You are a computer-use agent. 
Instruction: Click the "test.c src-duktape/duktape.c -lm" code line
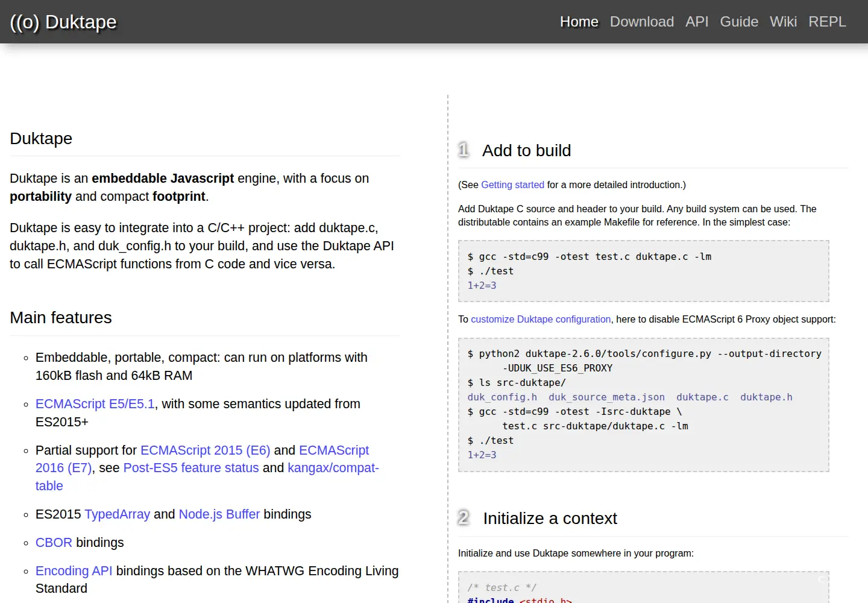click(x=595, y=426)
